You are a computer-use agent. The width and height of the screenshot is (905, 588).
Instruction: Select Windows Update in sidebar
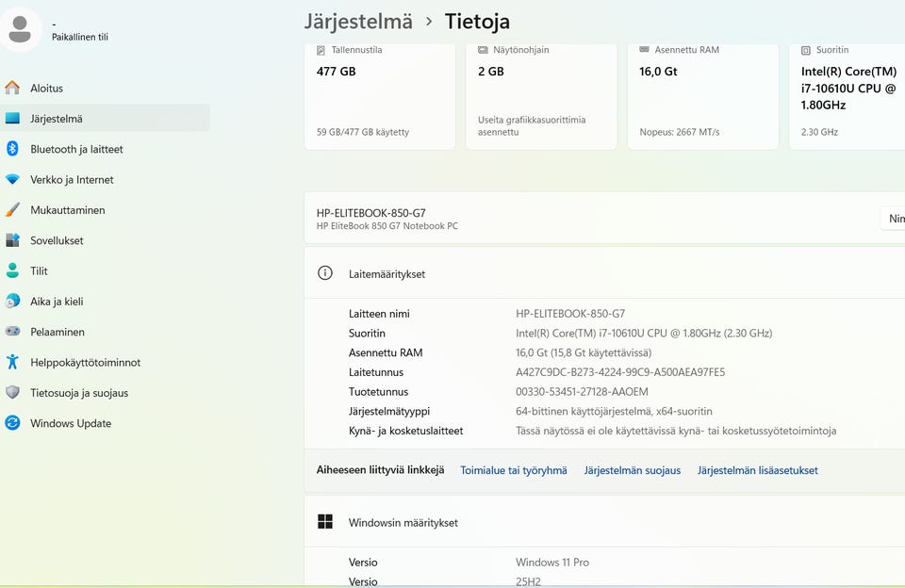(x=71, y=423)
